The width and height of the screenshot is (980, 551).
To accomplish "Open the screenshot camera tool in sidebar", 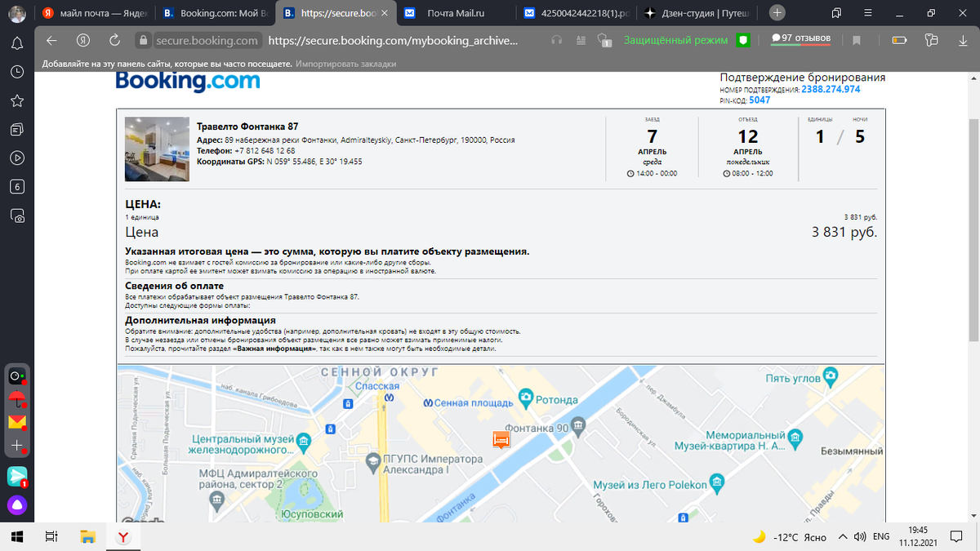I will point(16,216).
